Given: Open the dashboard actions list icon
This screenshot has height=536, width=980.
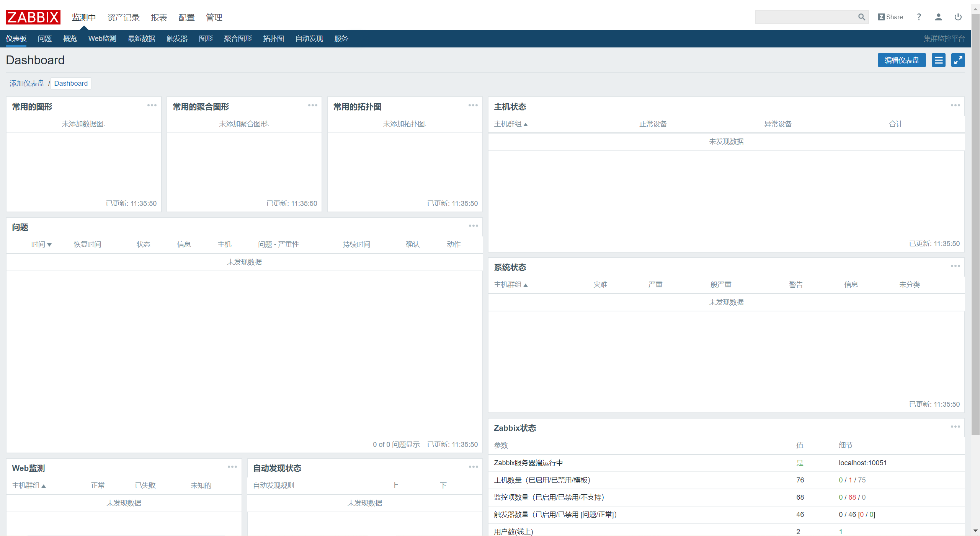Looking at the screenshot, I should pos(938,60).
